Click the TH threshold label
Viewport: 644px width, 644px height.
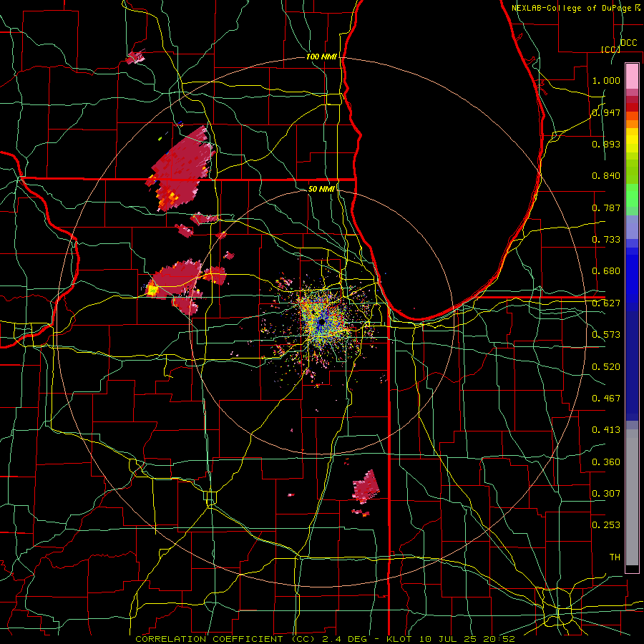point(615,557)
